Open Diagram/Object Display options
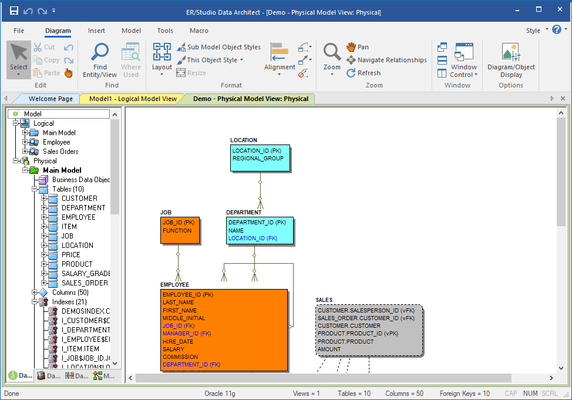This screenshot has width=572, height=400. (511, 60)
